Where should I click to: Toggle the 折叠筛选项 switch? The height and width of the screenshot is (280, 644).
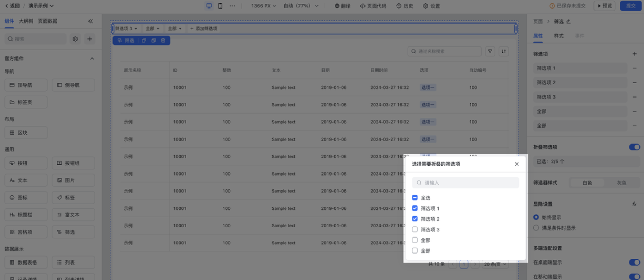pyautogui.click(x=634, y=147)
